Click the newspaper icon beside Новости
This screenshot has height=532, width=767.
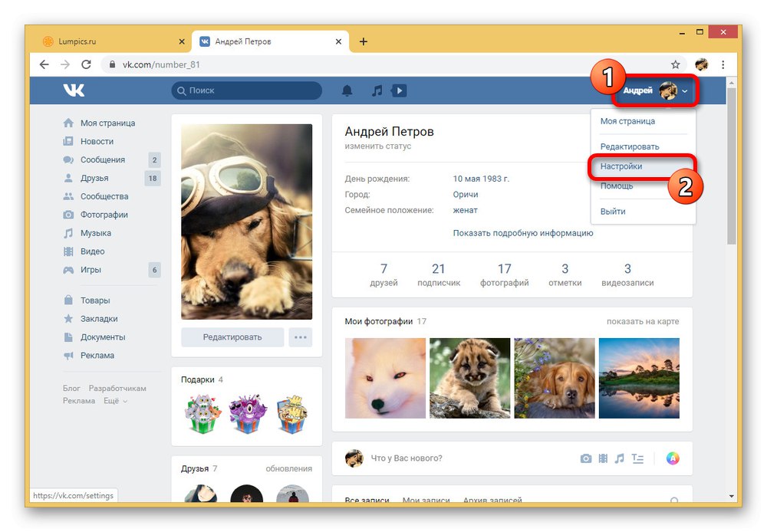click(68, 141)
